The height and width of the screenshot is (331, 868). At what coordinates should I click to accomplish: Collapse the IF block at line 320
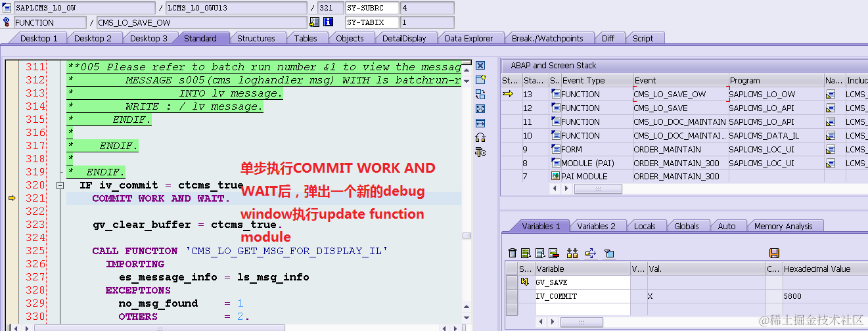point(60,186)
